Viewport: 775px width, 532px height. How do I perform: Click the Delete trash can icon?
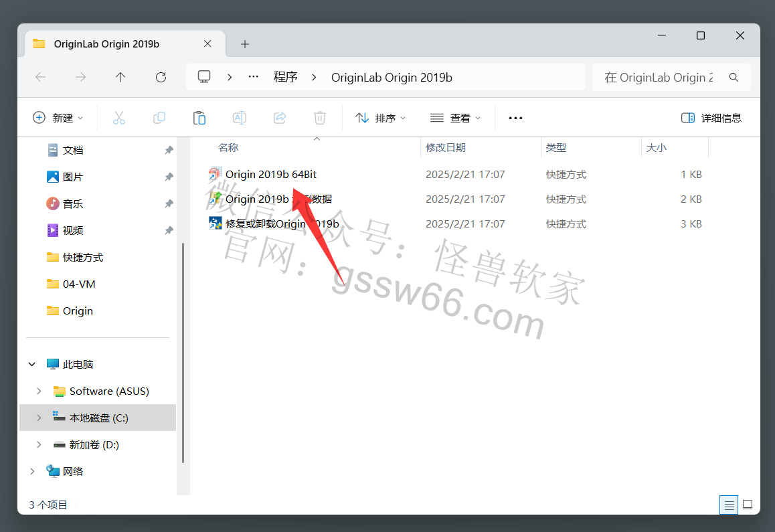pyautogui.click(x=320, y=118)
